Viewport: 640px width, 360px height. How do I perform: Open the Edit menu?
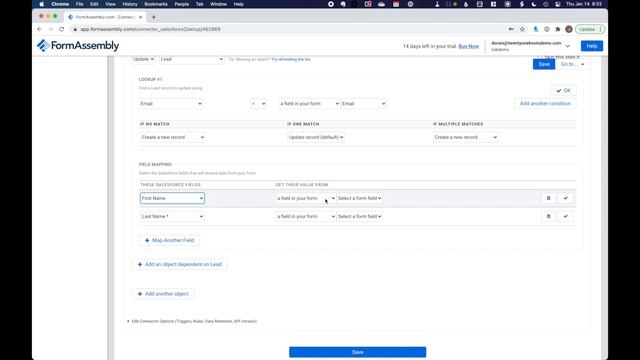click(x=94, y=4)
